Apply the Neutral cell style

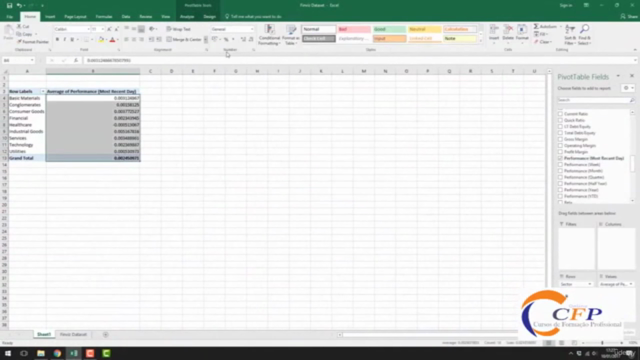424,29
